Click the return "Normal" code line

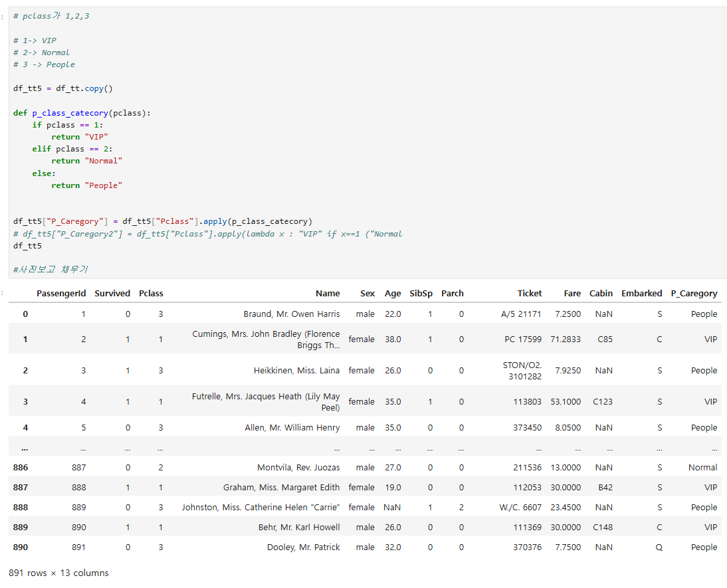pos(87,161)
